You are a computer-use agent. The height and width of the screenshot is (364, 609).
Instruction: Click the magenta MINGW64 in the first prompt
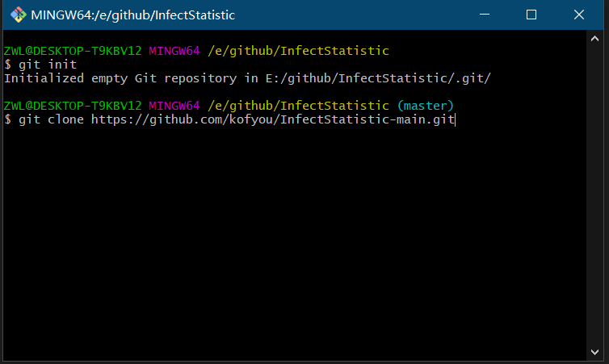(174, 51)
